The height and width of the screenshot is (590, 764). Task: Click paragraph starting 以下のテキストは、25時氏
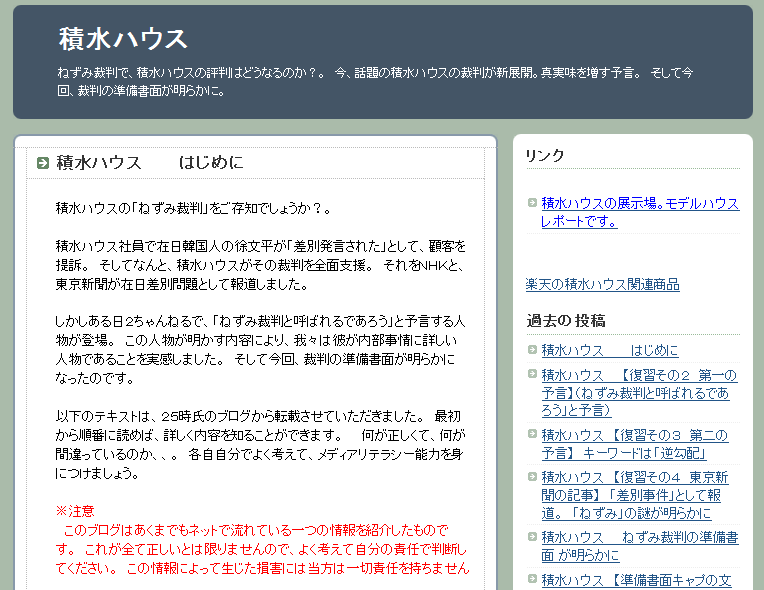[x=260, y=444]
